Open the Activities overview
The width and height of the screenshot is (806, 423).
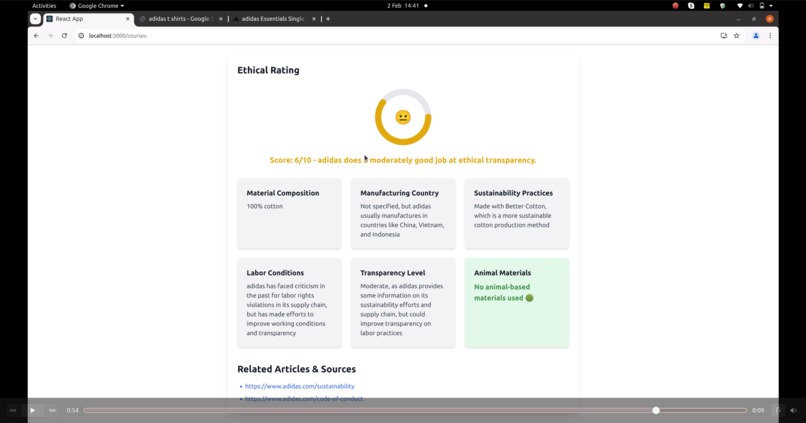[x=44, y=6]
